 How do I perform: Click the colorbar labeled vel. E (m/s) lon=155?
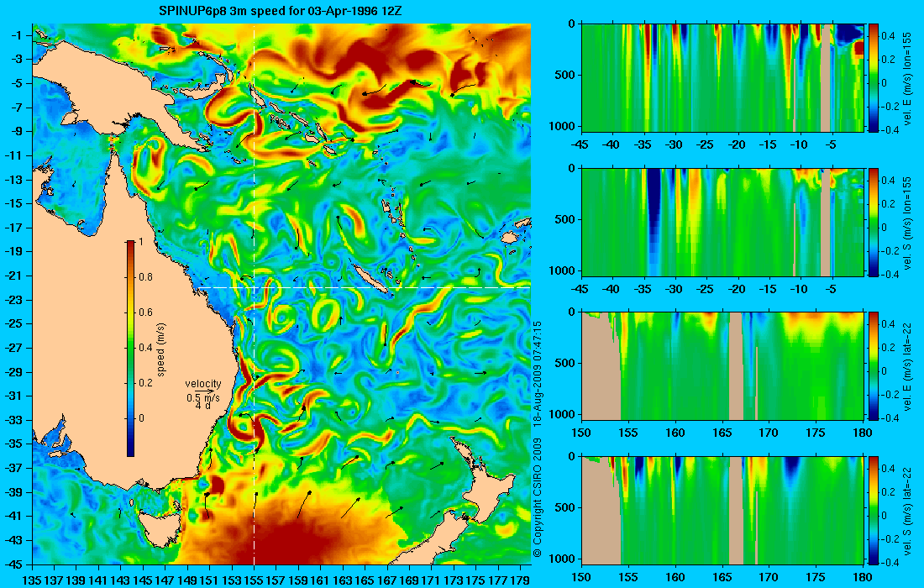874,78
